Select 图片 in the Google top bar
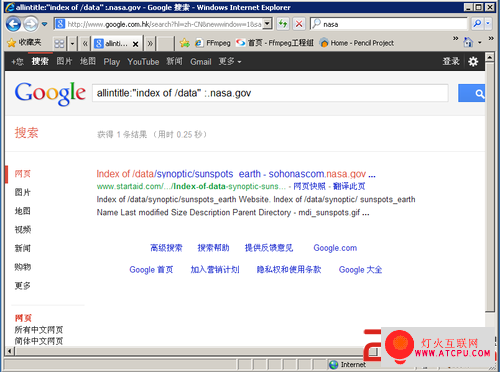This screenshot has height=372, width=500. coord(64,61)
